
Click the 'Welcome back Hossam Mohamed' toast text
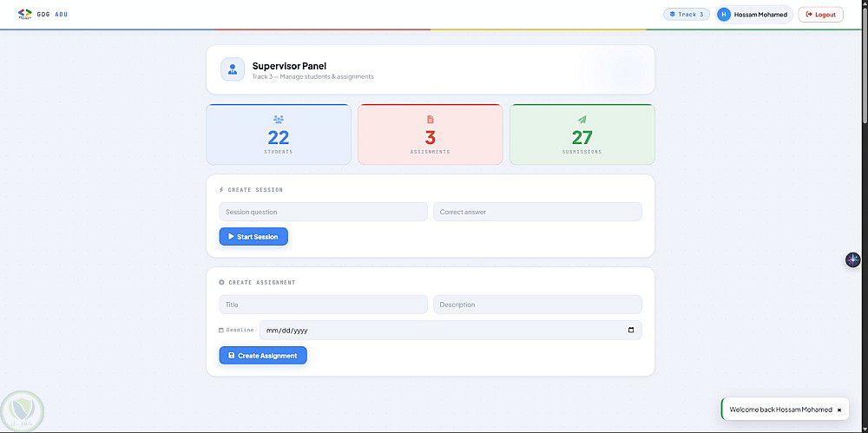(780, 410)
